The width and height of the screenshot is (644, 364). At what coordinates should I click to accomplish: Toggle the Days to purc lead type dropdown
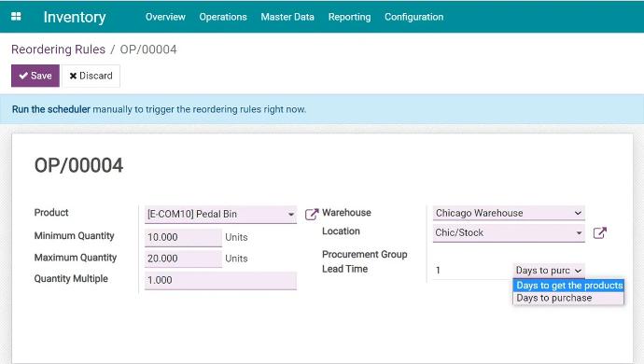click(549, 271)
